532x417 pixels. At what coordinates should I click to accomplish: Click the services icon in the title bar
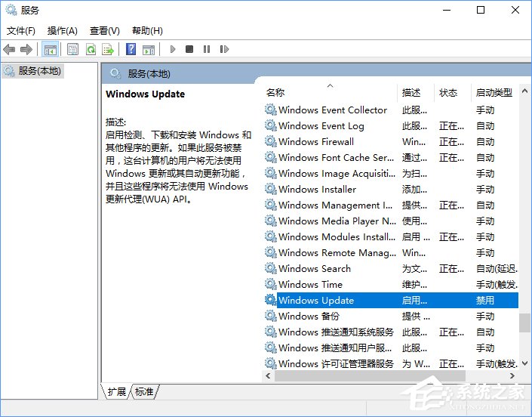(x=11, y=10)
